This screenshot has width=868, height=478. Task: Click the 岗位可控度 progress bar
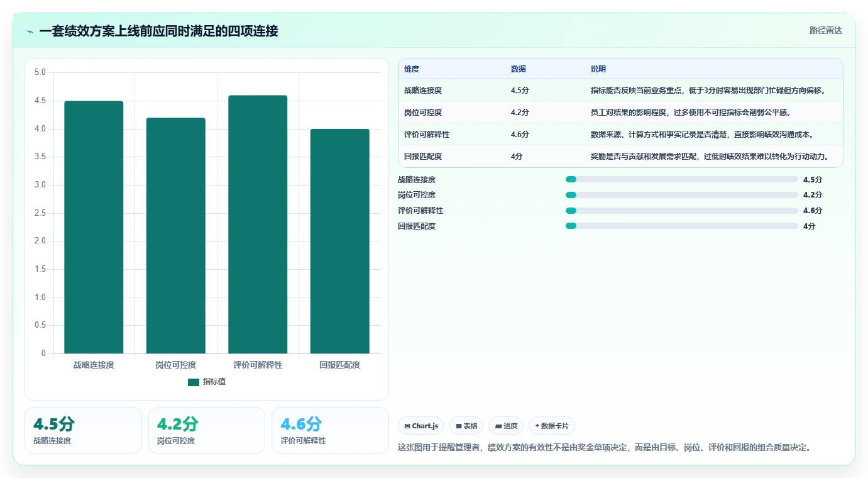pos(682,195)
